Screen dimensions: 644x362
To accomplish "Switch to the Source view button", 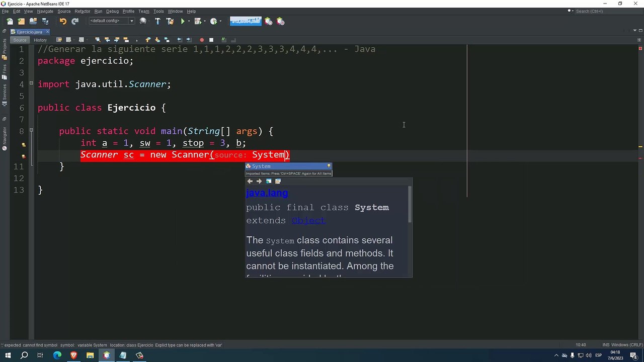I will coord(20,40).
